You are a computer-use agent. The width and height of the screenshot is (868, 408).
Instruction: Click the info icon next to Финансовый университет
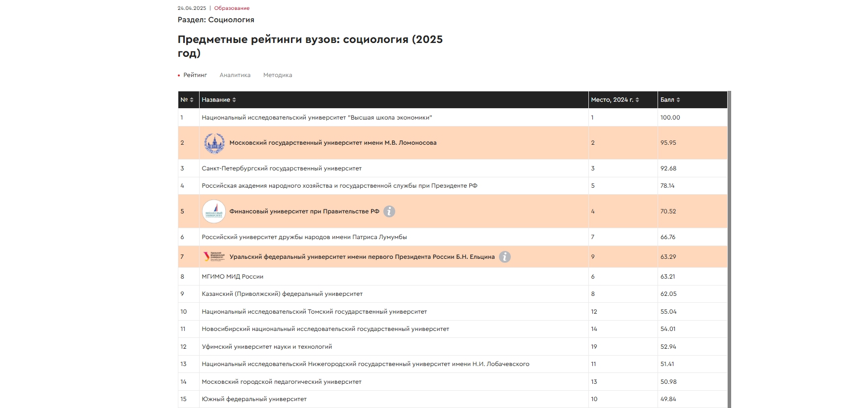click(x=389, y=211)
